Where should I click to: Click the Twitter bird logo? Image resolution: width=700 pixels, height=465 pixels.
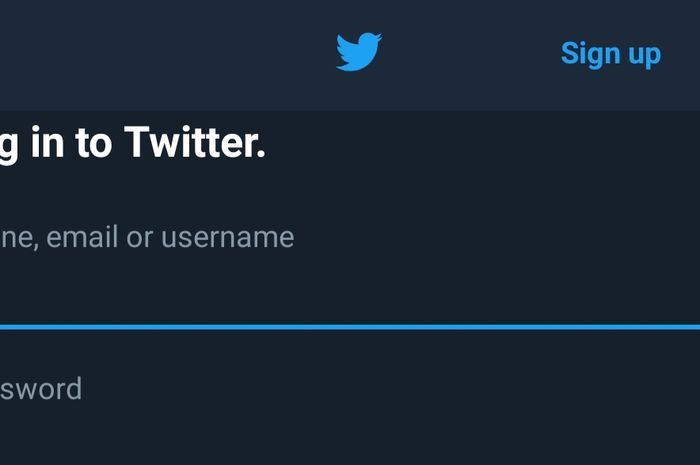[358, 51]
